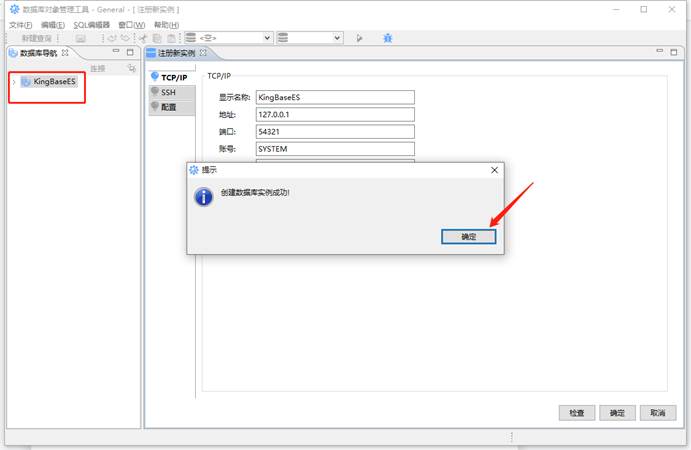
Task: Click the redo icon in the toolbar
Action: pyautogui.click(x=126, y=38)
